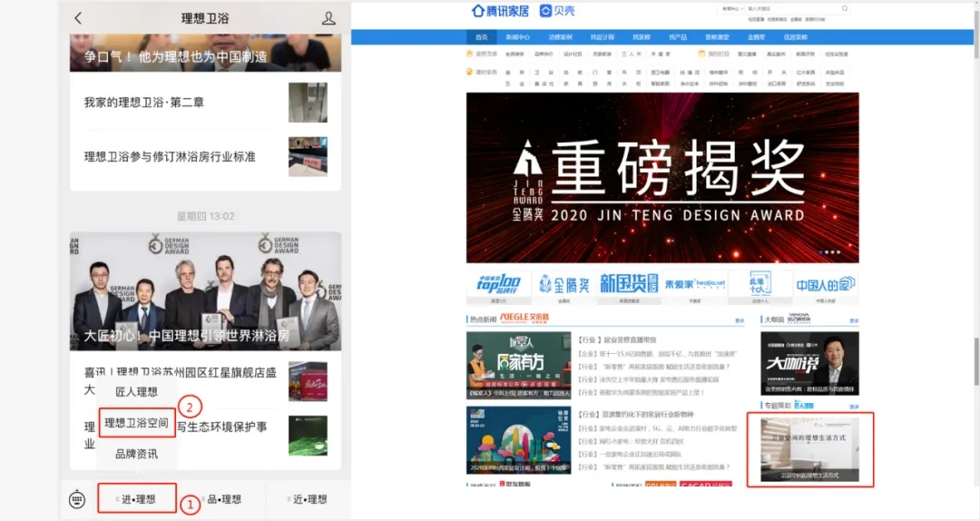The image size is (980, 521).
Task: Open the 厨卫电器 product category link
Action: tap(660, 72)
